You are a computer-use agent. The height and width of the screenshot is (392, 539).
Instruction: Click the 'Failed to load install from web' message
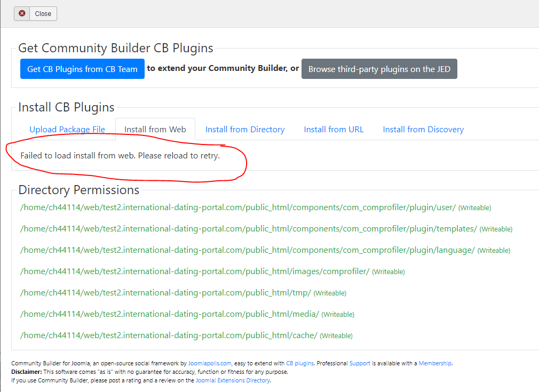(120, 156)
